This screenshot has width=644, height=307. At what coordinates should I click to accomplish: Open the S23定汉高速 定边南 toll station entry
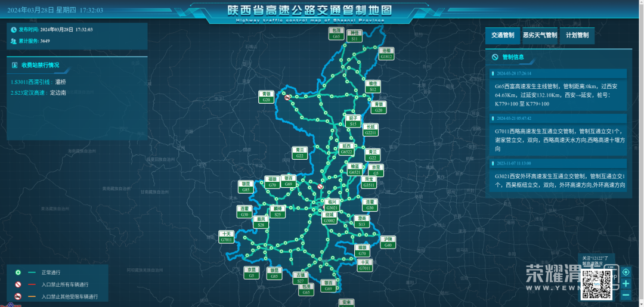click(39, 92)
